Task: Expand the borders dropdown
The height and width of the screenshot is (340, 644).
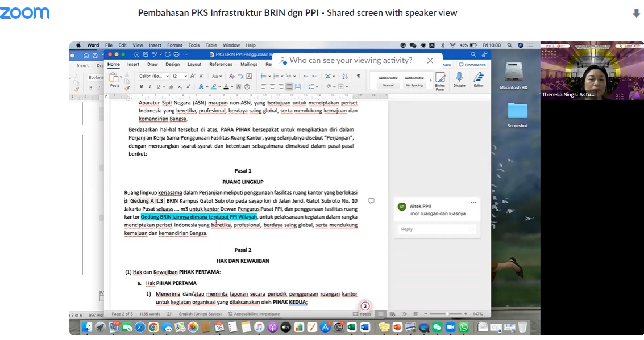Action: tap(347, 86)
